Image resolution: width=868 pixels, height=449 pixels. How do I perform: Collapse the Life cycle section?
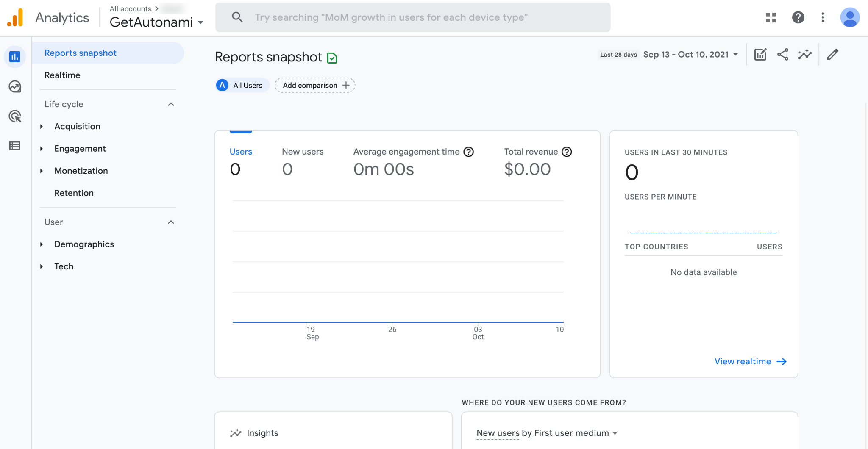[171, 104]
